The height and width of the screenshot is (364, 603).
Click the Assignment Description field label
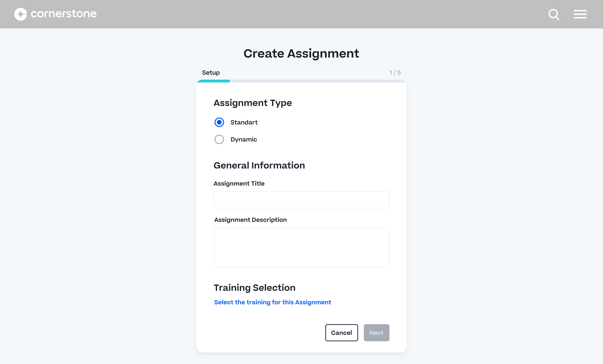250,220
